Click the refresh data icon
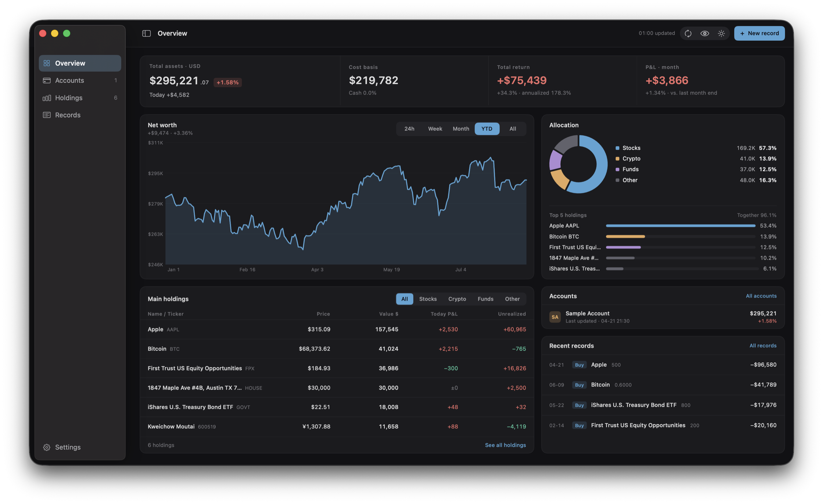This screenshot has width=823, height=504. click(x=688, y=33)
